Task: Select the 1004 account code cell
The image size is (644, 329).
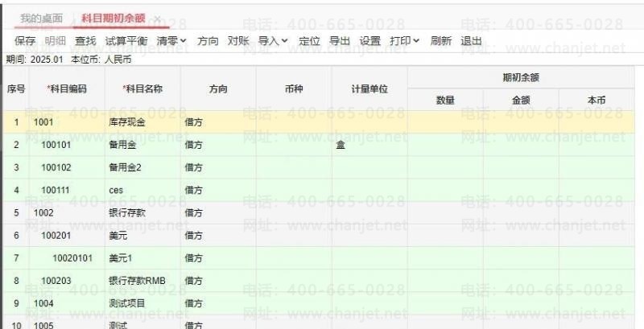Action: click(x=67, y=303)
